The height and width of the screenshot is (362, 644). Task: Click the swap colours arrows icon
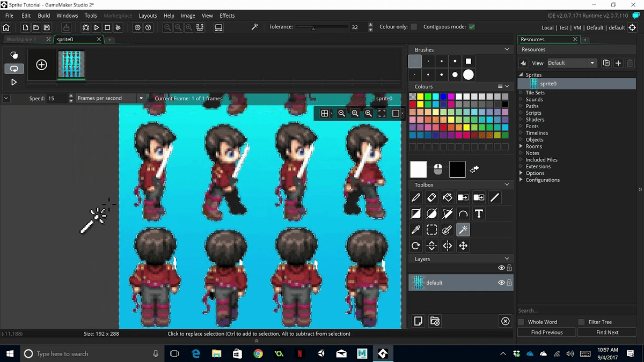click(x=474, y=169)
